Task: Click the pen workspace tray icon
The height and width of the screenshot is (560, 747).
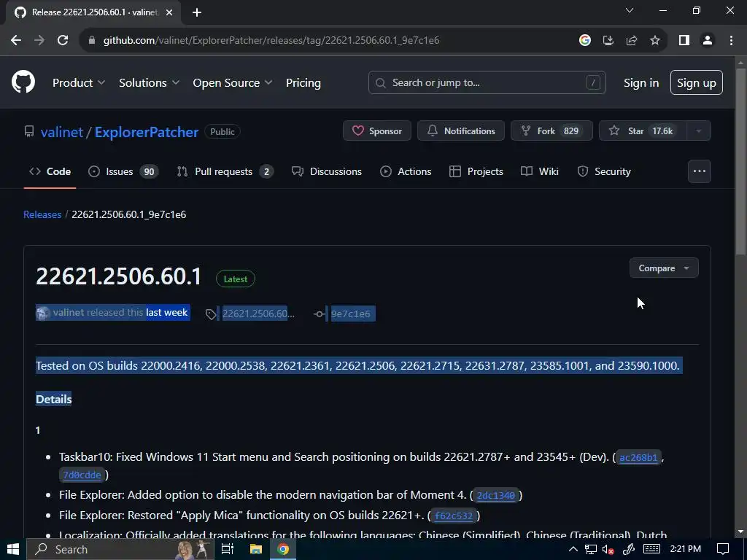Action: pyautogui.click(x=629, y=550)
